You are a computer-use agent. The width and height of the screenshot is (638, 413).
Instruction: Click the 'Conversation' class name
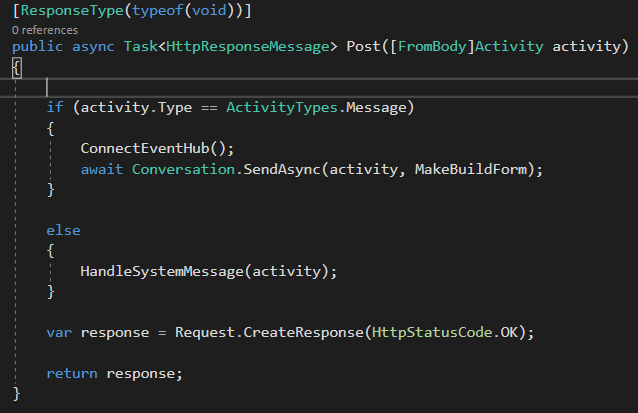pyautogui.click(x=184, y=169)
